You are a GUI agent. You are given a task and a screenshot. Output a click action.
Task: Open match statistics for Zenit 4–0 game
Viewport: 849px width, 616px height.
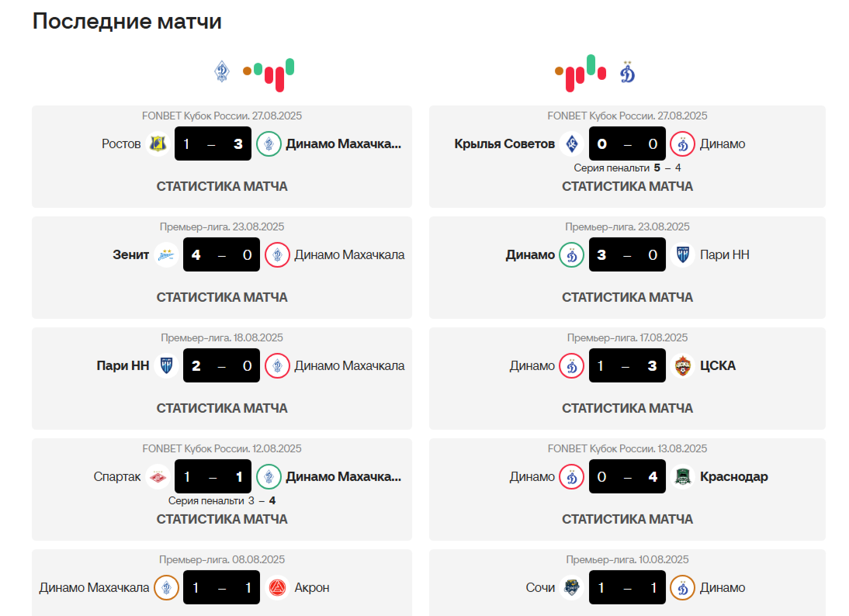coord(222,297)
